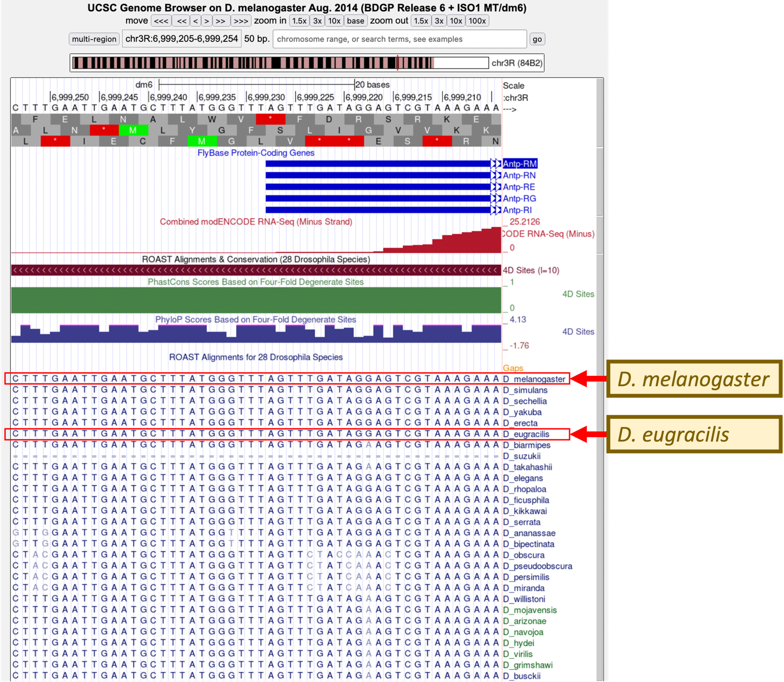Viewport: 784px width, 682px height.
Task: Open the Antp-RG transcript label
Action: coord(519,199)
